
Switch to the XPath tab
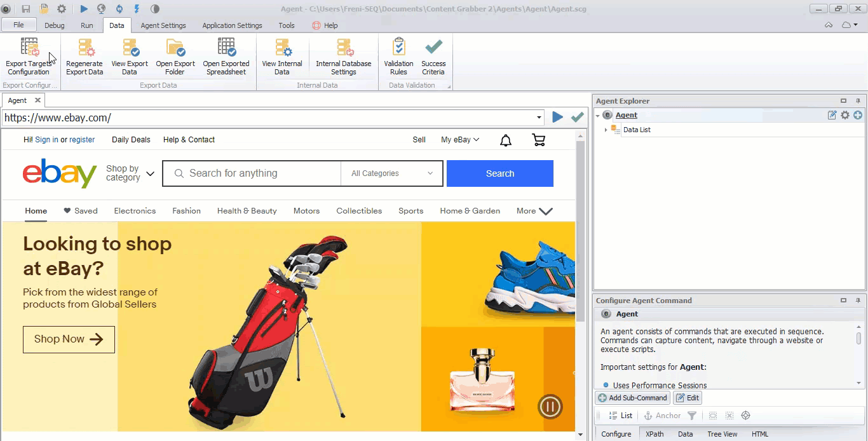[x=654, y=434]
